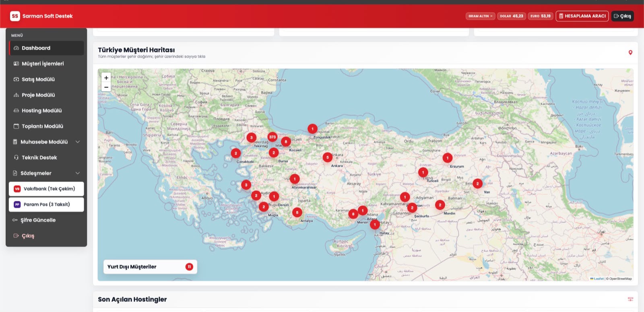This screenshot has width=644, height=312.
Task: Select the 1 marker over Hatay
Action: 375,225
